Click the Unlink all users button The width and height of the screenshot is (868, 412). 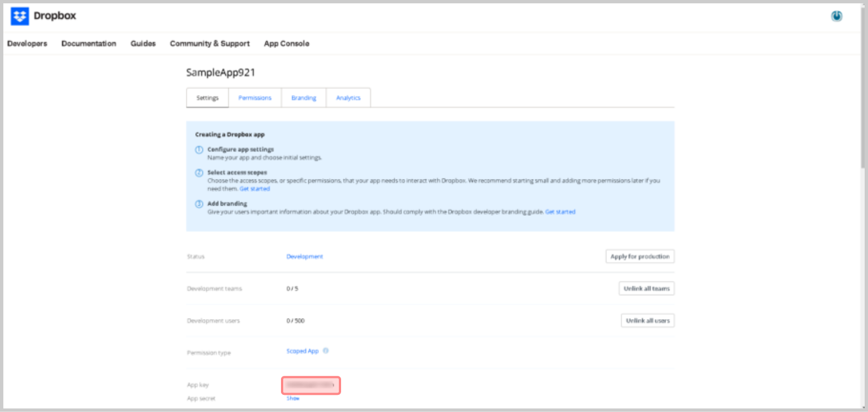pyautogui.click(x=648, y=321)
